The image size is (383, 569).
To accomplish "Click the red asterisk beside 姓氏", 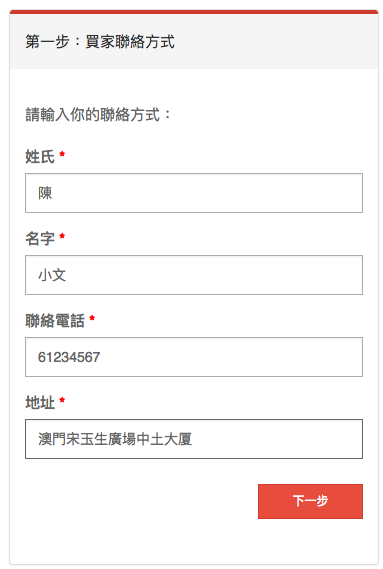I will [x=62, y=154].
